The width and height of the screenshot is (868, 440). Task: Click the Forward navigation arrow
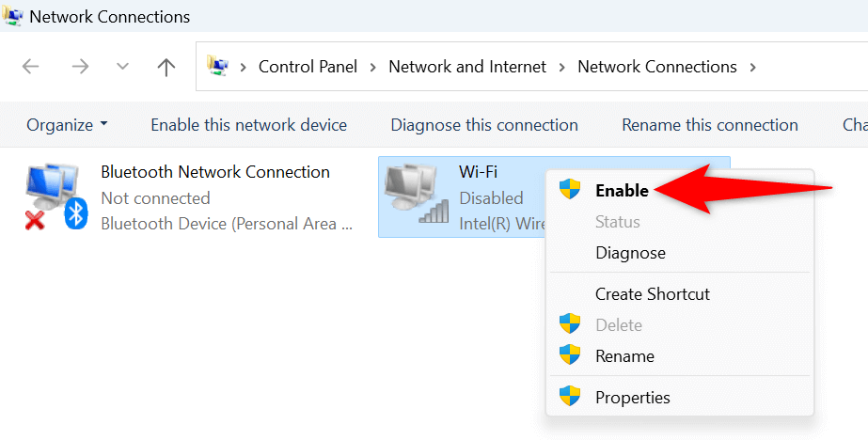coord(78,67)
